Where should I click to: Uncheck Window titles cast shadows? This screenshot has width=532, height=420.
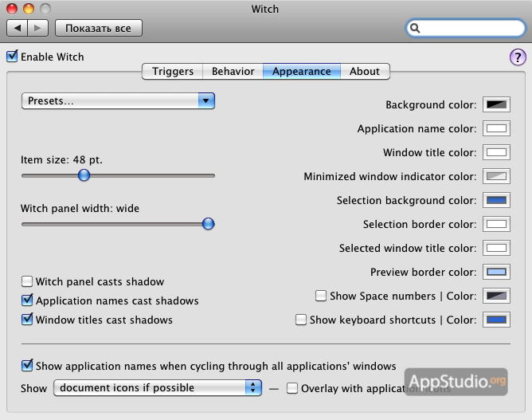tap(27, 319)
